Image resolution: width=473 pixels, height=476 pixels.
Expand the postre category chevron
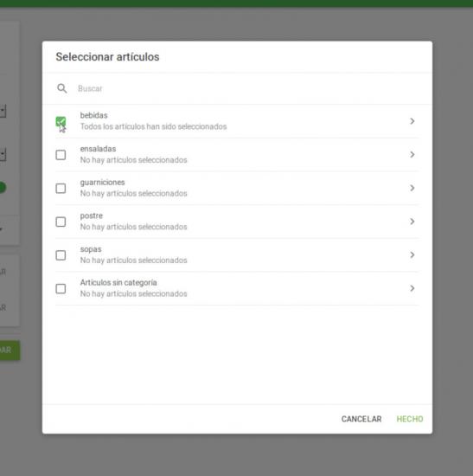click(x=412, y=222)
